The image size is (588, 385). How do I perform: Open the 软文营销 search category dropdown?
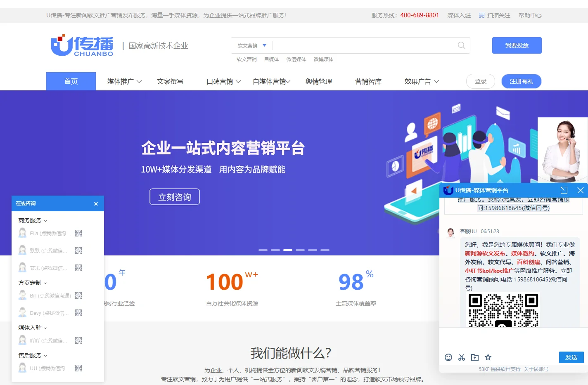[x=252, y=45]
